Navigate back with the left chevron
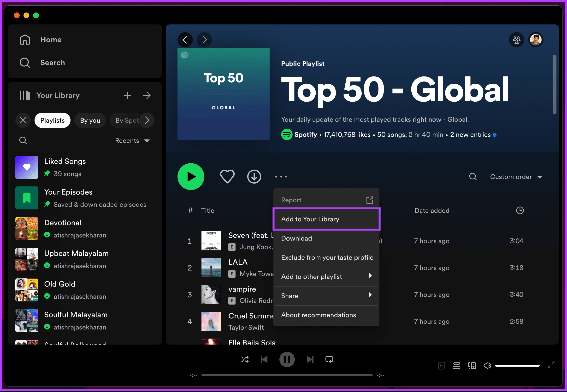 (185, 40)
